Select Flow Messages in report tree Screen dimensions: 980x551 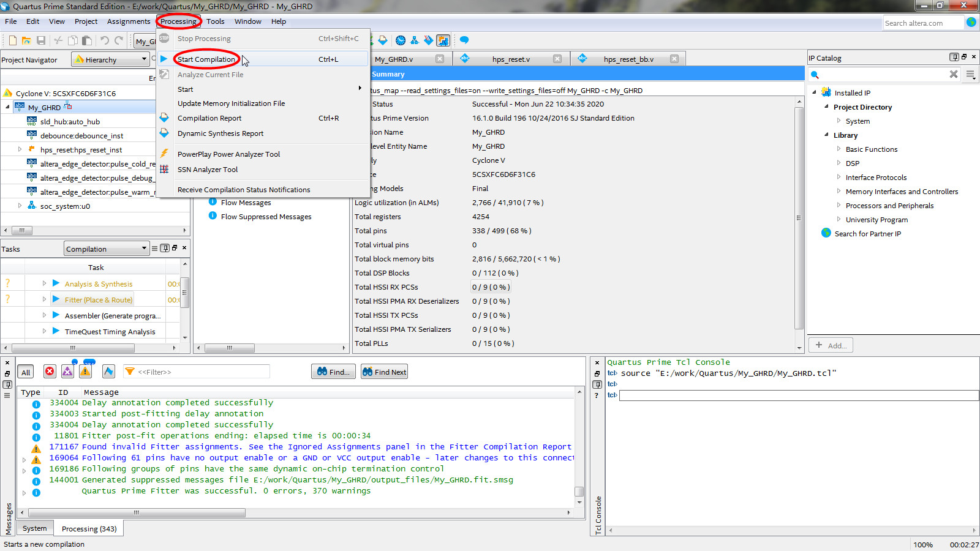[246, 203]
